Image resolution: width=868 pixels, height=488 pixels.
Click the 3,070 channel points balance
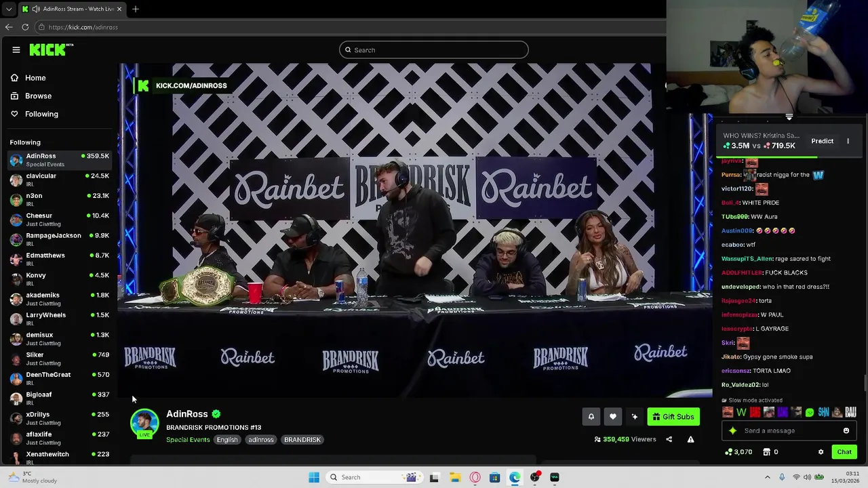[x=738, y=452]
